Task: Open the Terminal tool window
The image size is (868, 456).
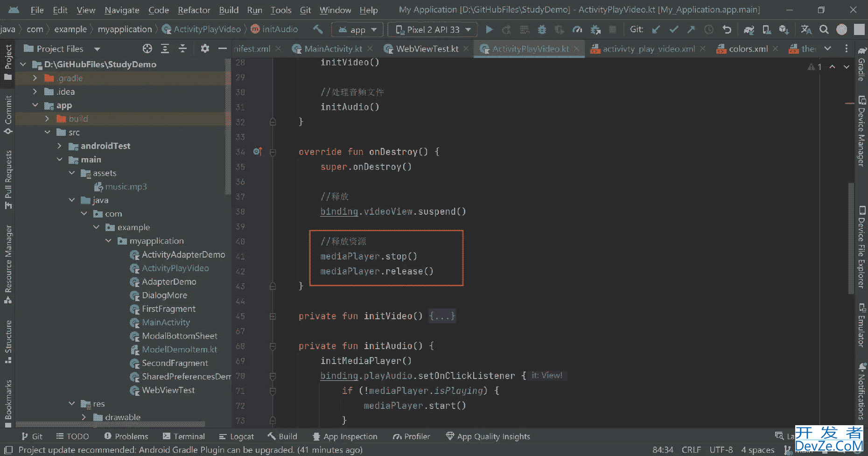Action: pos(184,436)
